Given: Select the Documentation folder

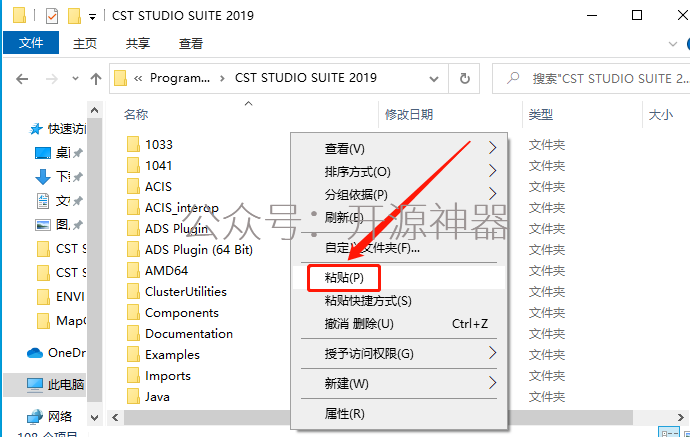Looking at the screenshot, I should coord(189,334).
